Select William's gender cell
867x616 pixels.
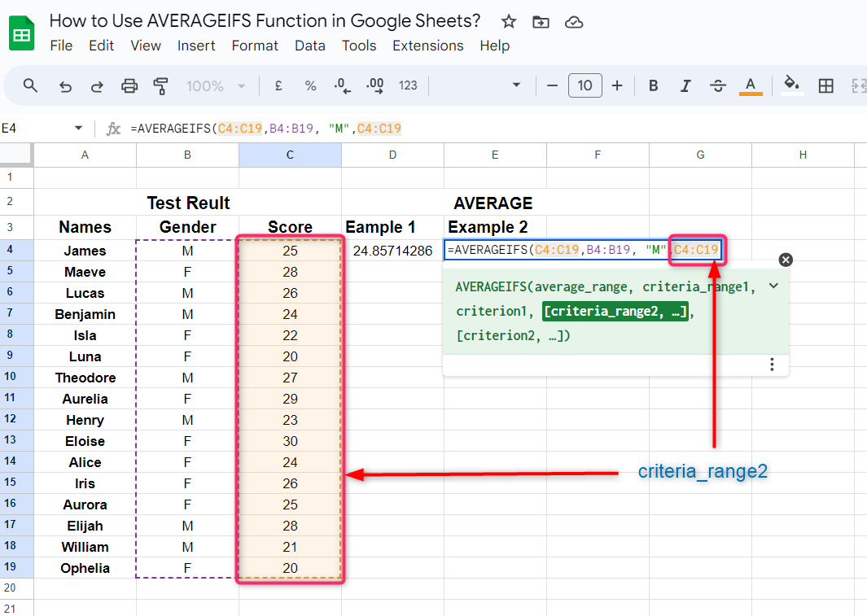[x=187, y=546]
